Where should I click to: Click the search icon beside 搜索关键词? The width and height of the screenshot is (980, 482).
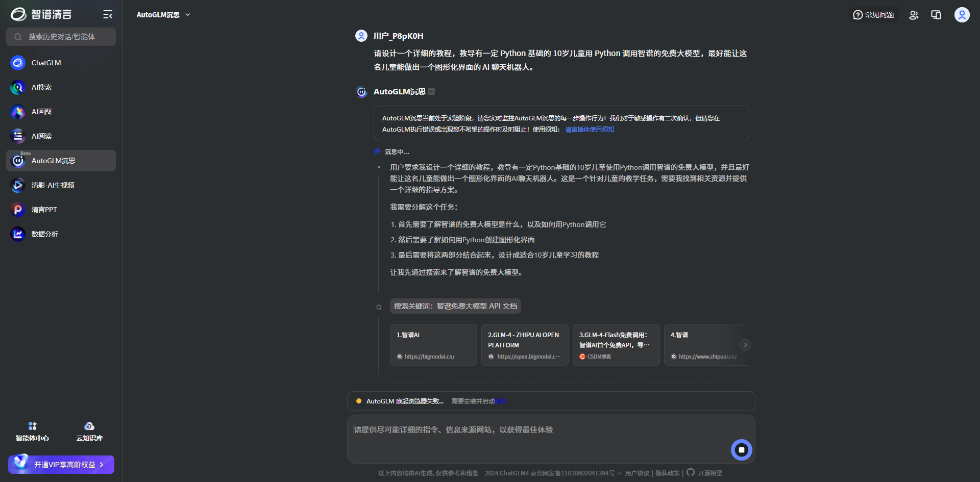click(379, 307)
